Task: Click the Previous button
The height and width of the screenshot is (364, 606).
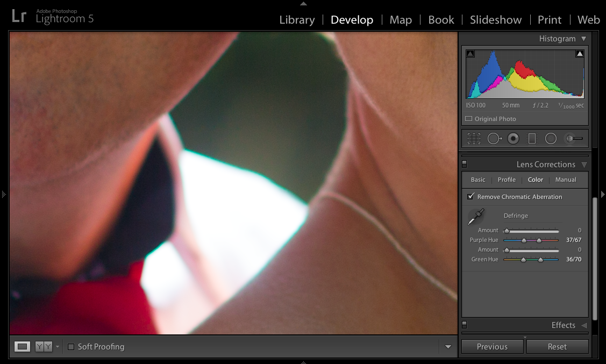Action: click(x=492, y=346)
